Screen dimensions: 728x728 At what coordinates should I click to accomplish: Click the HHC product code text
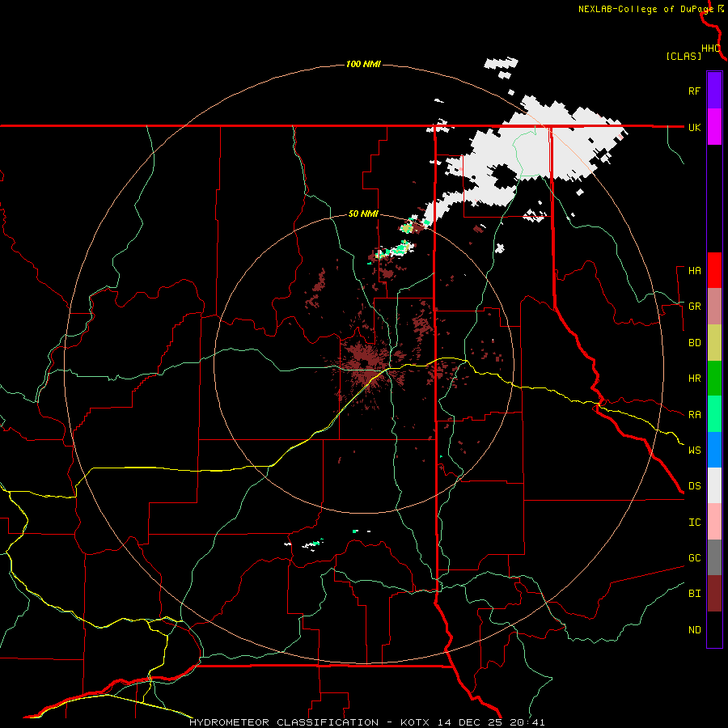coord(711,49)
